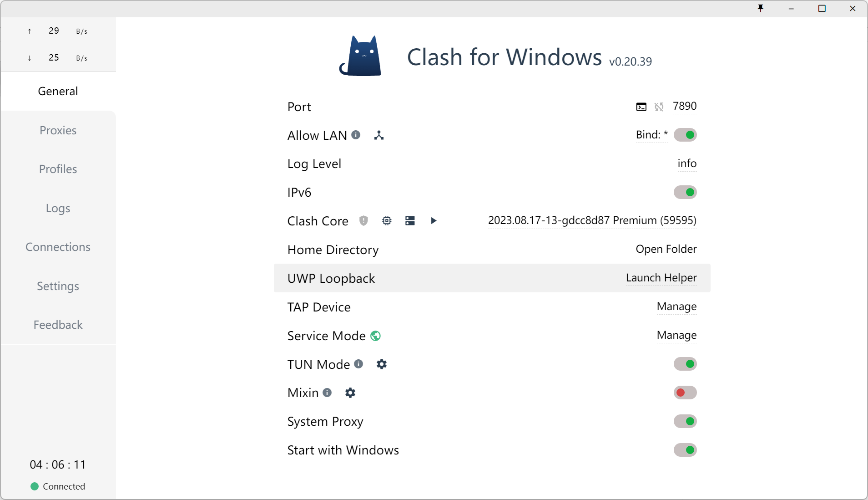Open the Connections tab
The height and width of the screenshot is (500, 868).
pos(58,247)
